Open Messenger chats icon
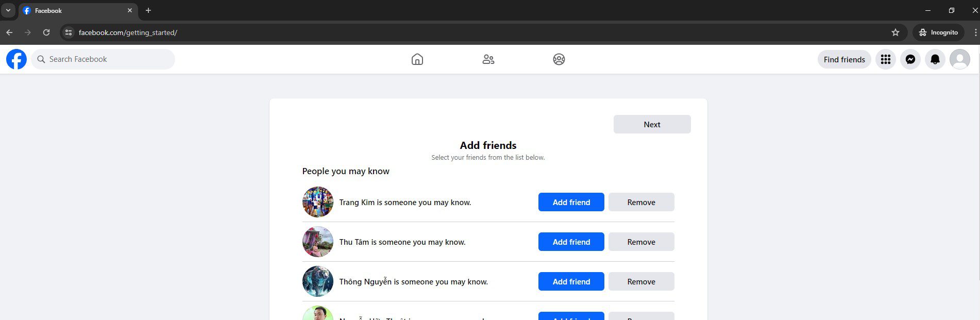This screenshot has height=320, width=980. click(x=910, y=59)
